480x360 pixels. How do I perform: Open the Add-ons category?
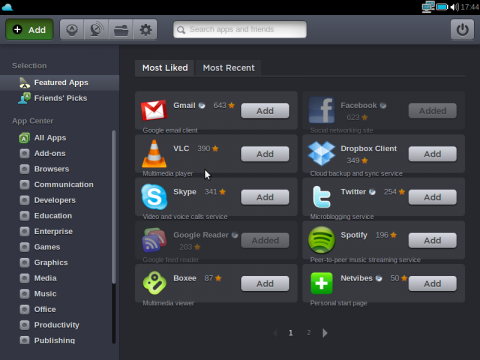click(50, 153)
